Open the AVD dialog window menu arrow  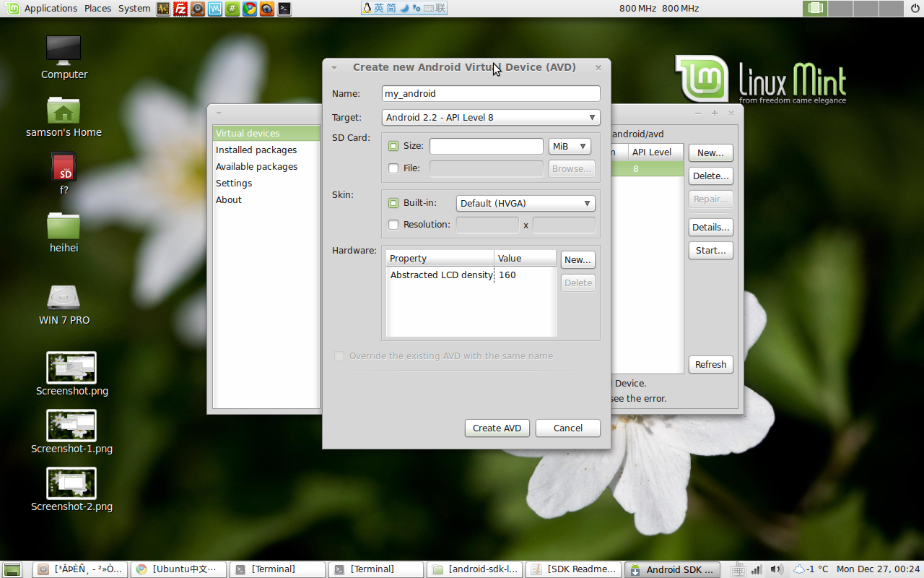click(x=334, y=67)
